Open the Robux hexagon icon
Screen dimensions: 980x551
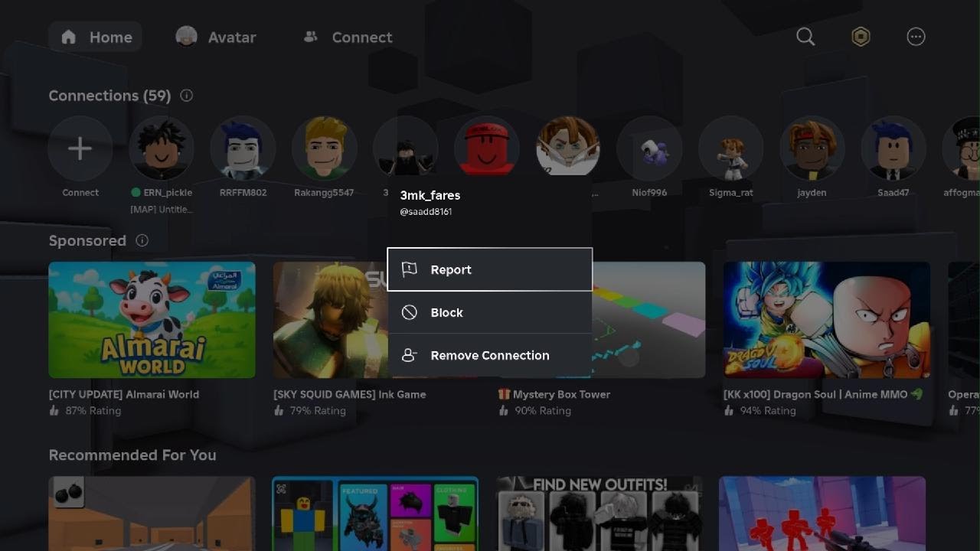tap(861, 37)
